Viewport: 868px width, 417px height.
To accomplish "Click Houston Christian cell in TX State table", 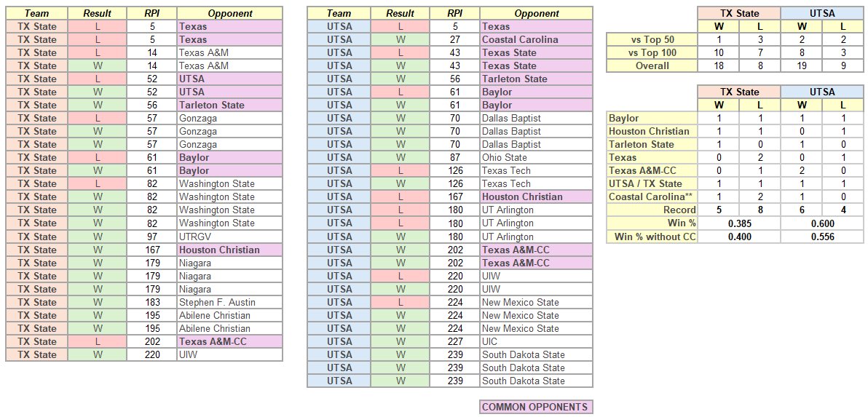I will pos(229,250).
